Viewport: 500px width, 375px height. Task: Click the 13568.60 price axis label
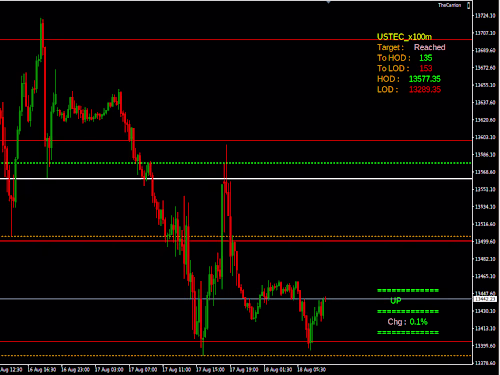point(485,172)
